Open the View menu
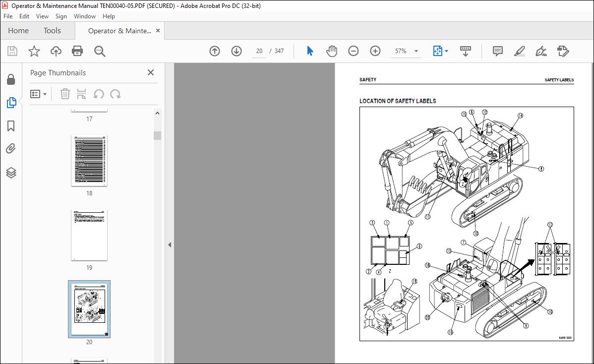The height and width of the screenshot is (364, 594). [x=42, y=16]
